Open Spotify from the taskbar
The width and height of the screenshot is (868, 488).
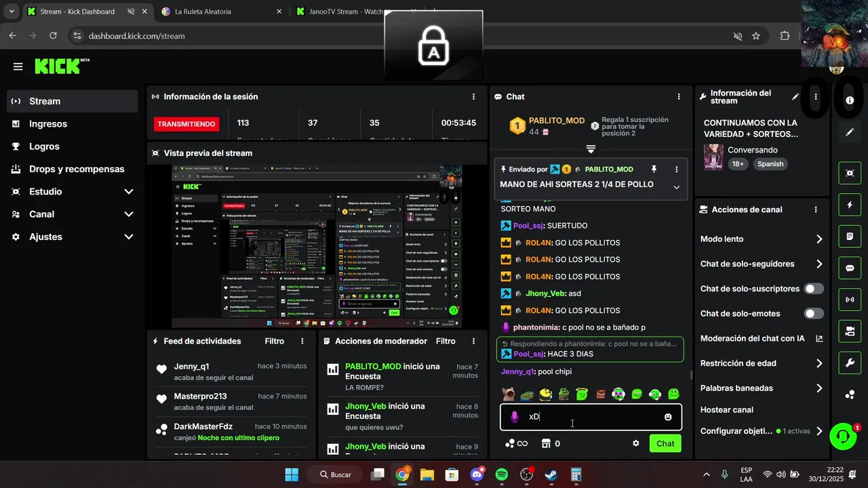click(502, 474)
